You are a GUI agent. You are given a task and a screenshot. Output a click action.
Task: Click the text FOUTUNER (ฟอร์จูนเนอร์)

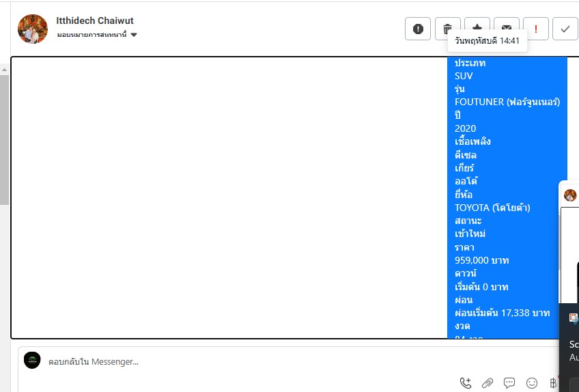507,102
